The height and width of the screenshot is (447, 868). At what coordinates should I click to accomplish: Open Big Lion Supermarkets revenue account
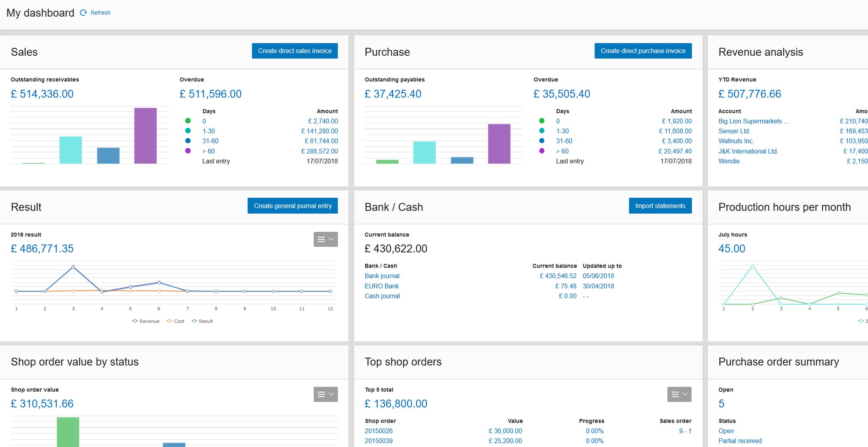coord(750,121)
